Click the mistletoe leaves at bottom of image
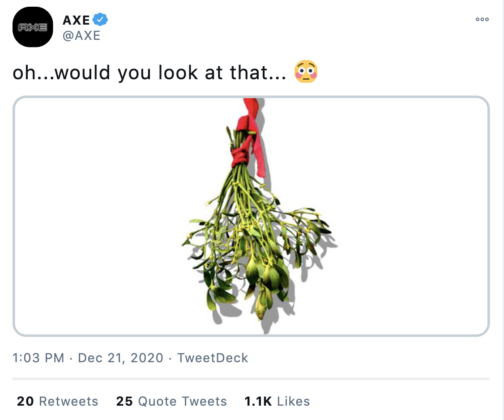Screen dimensions: 504x420 (254, 283)
